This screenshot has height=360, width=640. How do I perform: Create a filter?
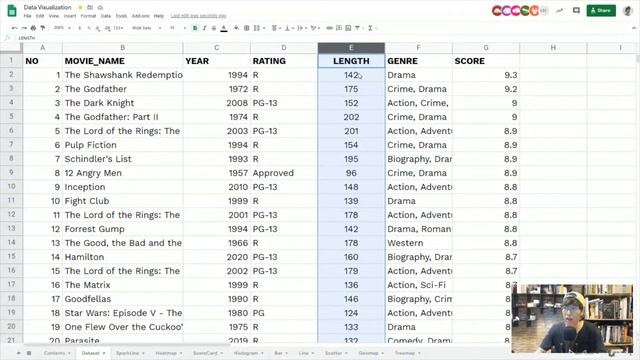coord(359,28)
